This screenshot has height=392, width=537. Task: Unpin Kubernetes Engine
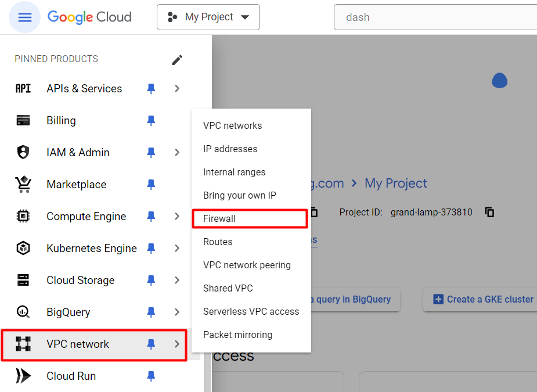(x=151, y=248)
